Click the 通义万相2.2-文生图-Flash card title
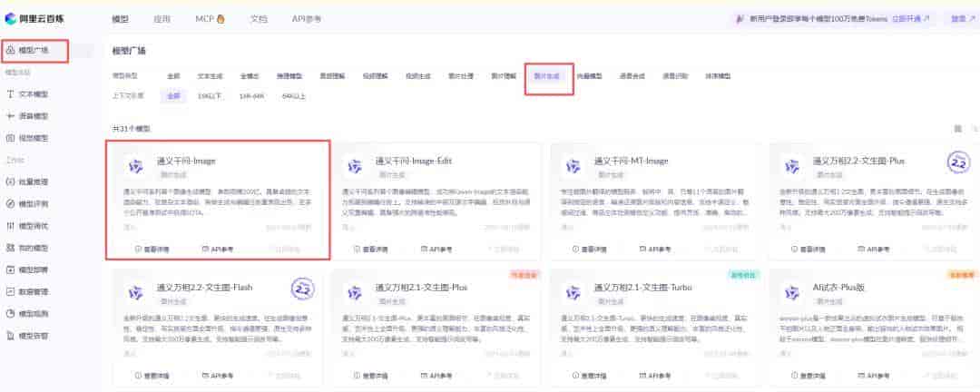The height and width of the screenshot is (392, 980). [204, 288]
